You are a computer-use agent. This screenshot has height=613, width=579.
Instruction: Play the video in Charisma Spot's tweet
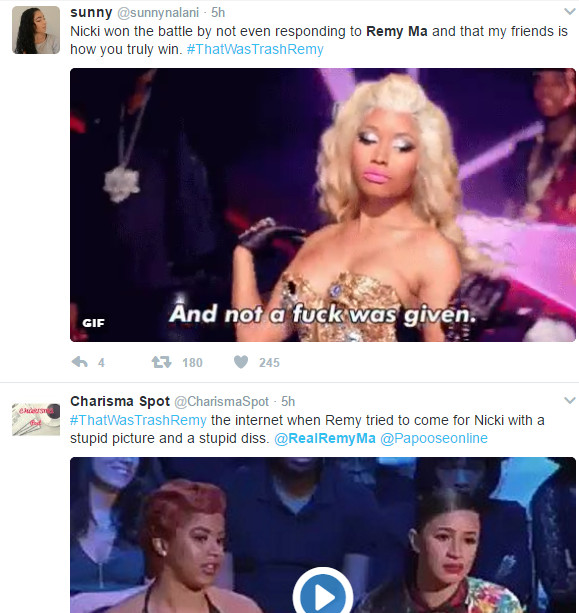[323, 593]
